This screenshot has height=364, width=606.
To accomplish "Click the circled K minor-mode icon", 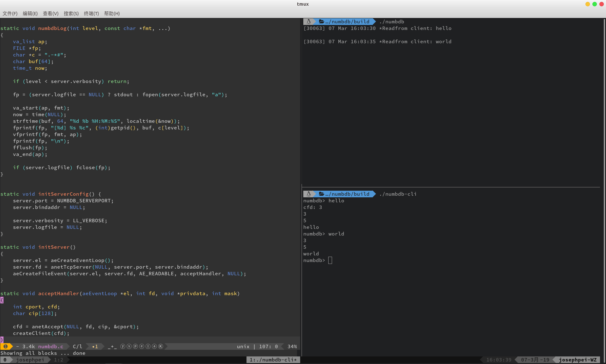I will [x=161, y=346].
